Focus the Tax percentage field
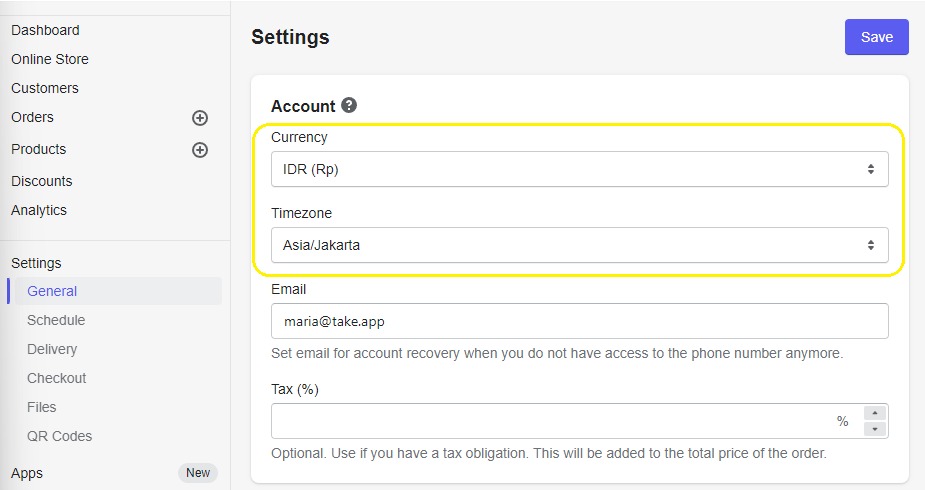925x490 pixels. pyautogui.click(x=550, y=421)
